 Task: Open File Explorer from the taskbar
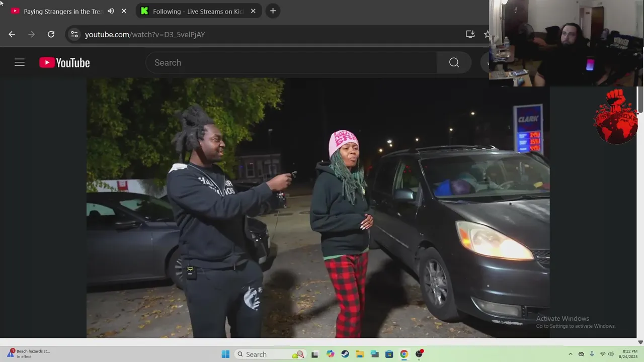click(x=360, y=354)
